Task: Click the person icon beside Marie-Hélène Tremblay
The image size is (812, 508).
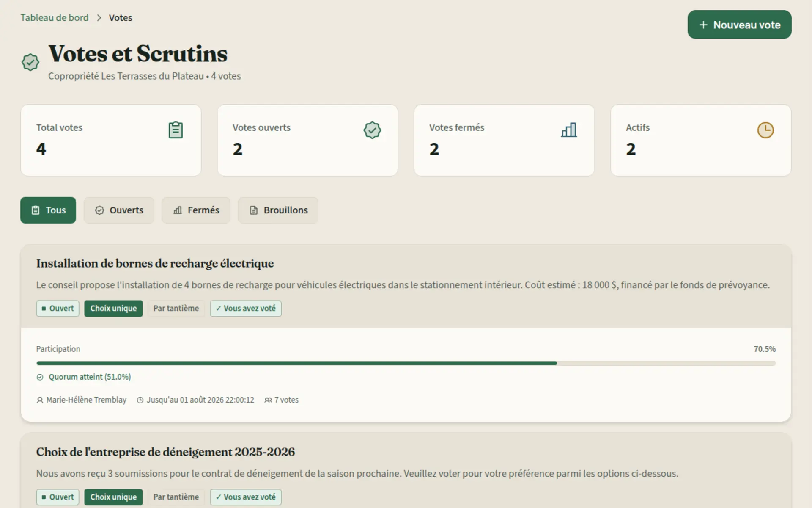Action: (x=40, y=400)
